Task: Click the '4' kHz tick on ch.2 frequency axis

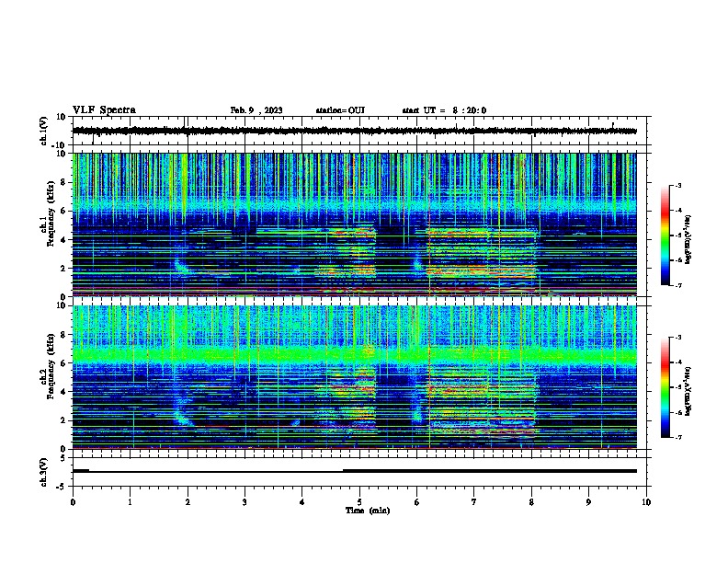Action: click(63, 392)
